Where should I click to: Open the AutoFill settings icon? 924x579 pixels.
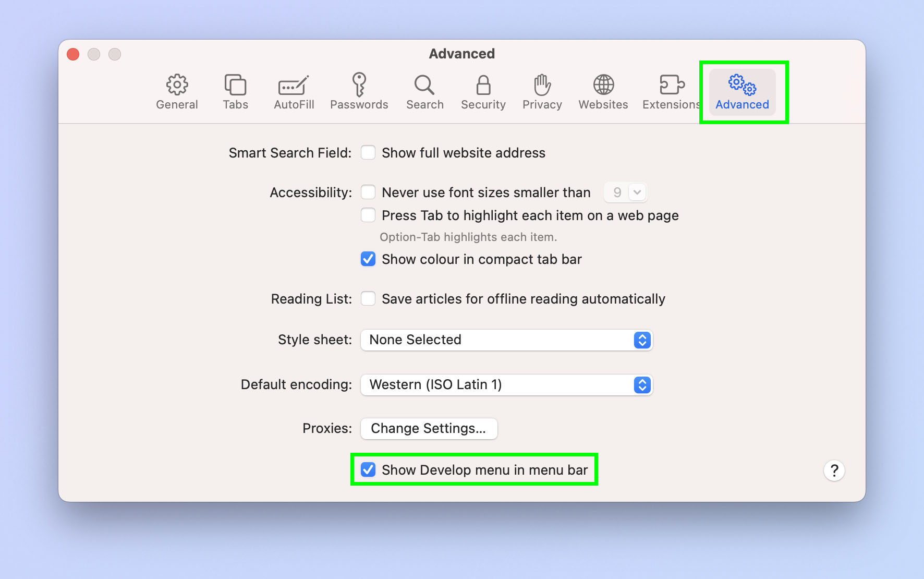(293, 91)
